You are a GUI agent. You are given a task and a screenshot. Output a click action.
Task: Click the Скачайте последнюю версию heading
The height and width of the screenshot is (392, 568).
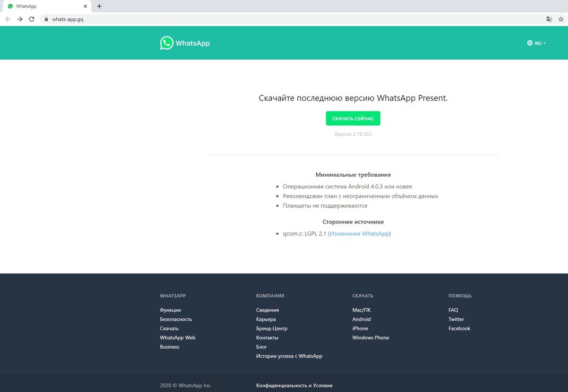pos(353,98)
